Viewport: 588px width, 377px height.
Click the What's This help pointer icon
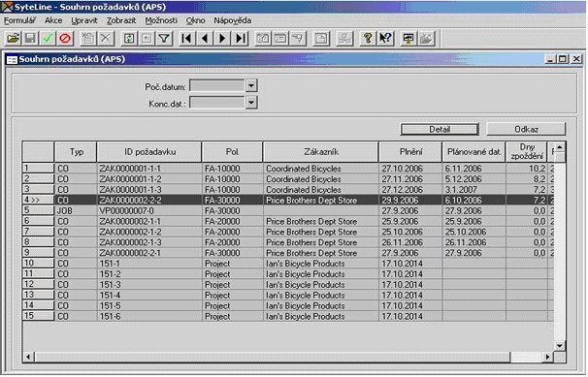tap(385, 38)
